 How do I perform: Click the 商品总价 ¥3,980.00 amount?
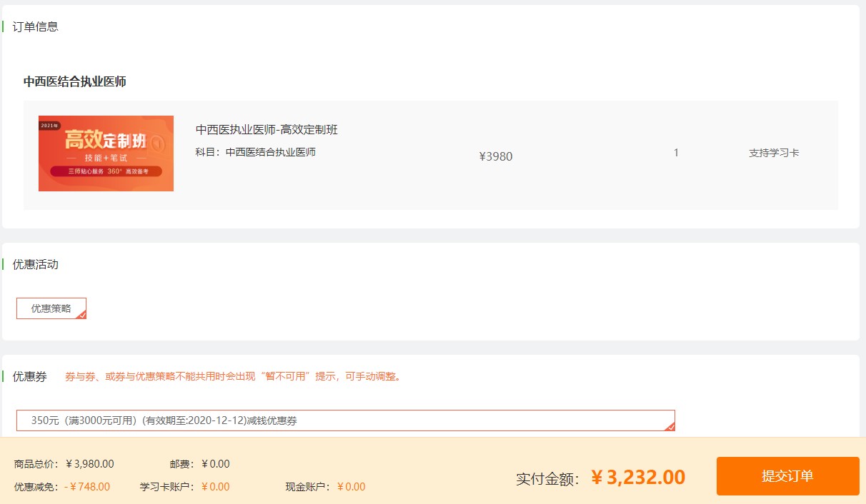[90, 464]
